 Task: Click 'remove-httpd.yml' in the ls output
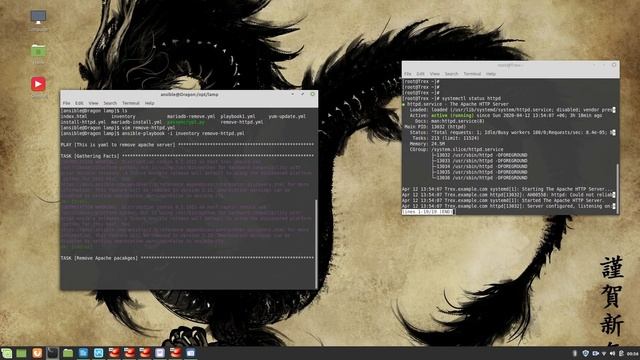[242, 122]
